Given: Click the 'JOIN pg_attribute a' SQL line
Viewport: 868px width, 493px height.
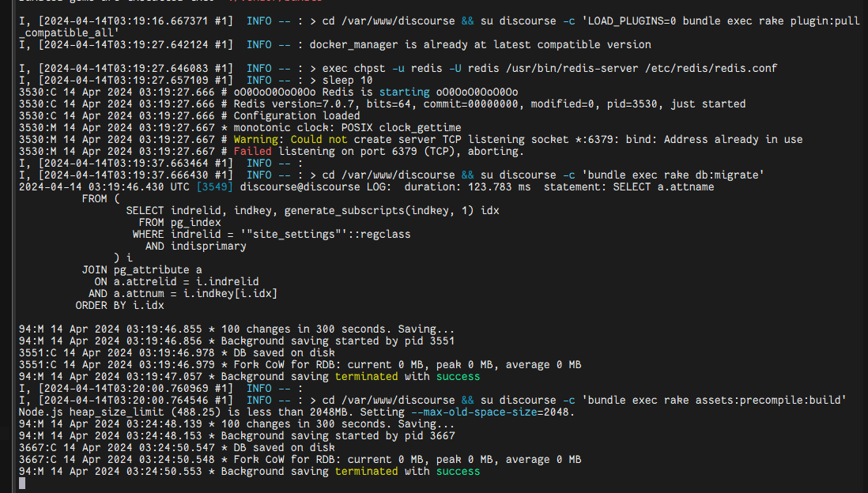Looking at the screenshot, I should (x=142, y=270).
